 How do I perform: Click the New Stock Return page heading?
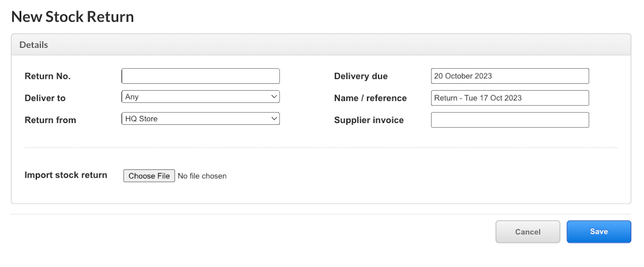point(73,17)
